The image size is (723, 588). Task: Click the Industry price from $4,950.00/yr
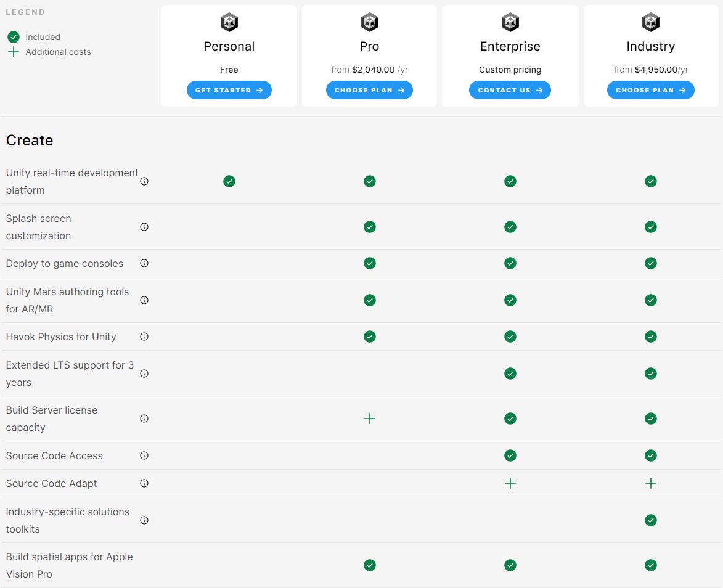coord(651,70)
